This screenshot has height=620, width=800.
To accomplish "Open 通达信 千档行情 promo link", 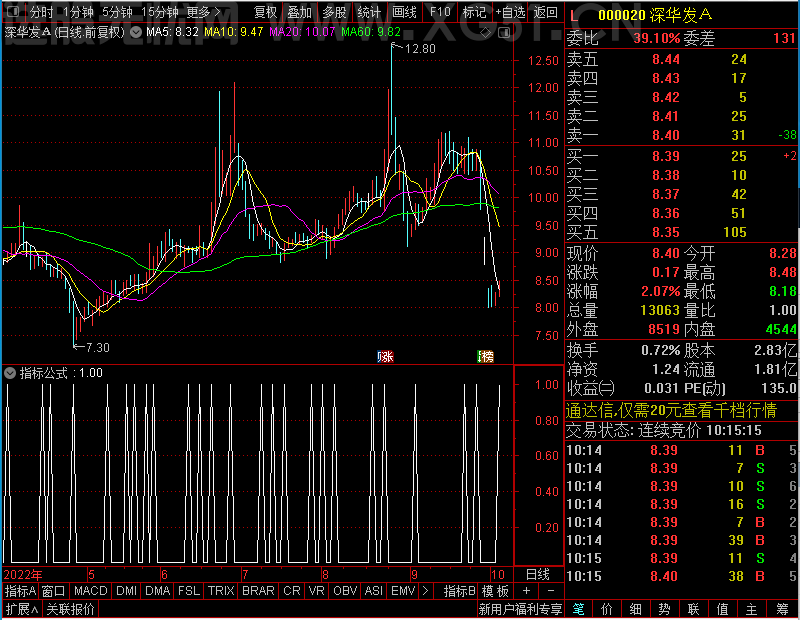I will coord(671,410).
